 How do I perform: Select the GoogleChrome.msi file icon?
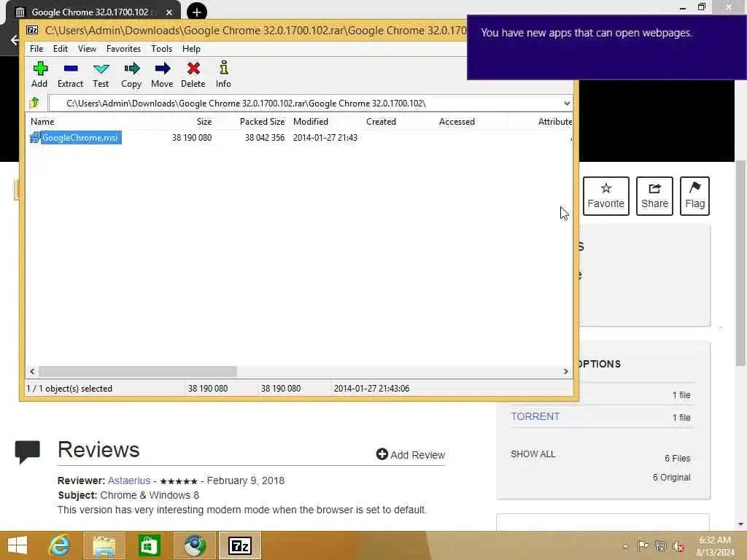pyautogui.click(x=35, y=138)
